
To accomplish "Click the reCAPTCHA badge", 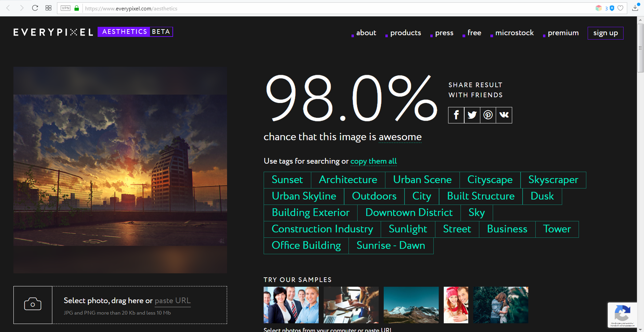I will (x=622, y=315).
